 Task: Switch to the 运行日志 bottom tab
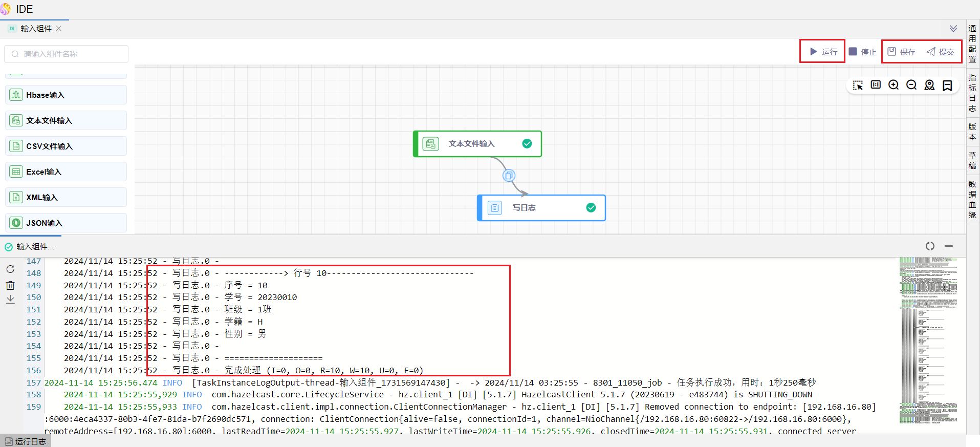click(x=26, y=441)
